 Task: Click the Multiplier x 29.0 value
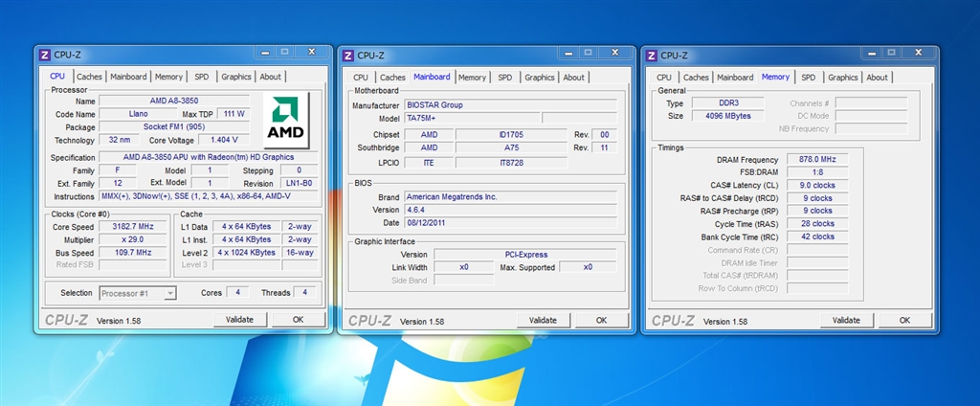click(132, 239)
